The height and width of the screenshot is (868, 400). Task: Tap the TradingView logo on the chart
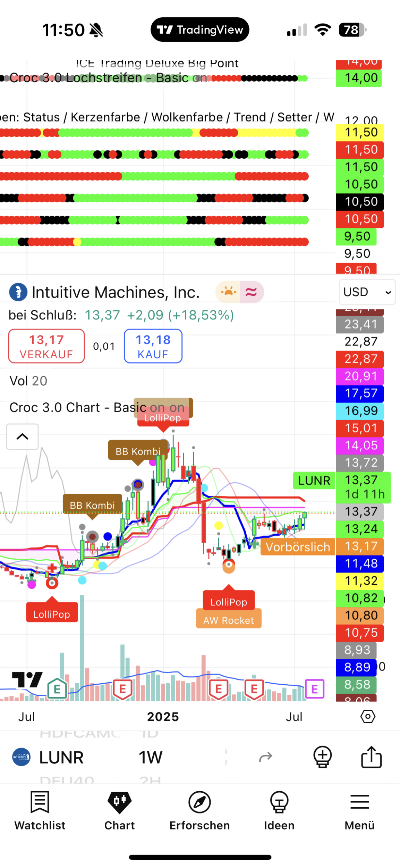[x=27, y=679]
